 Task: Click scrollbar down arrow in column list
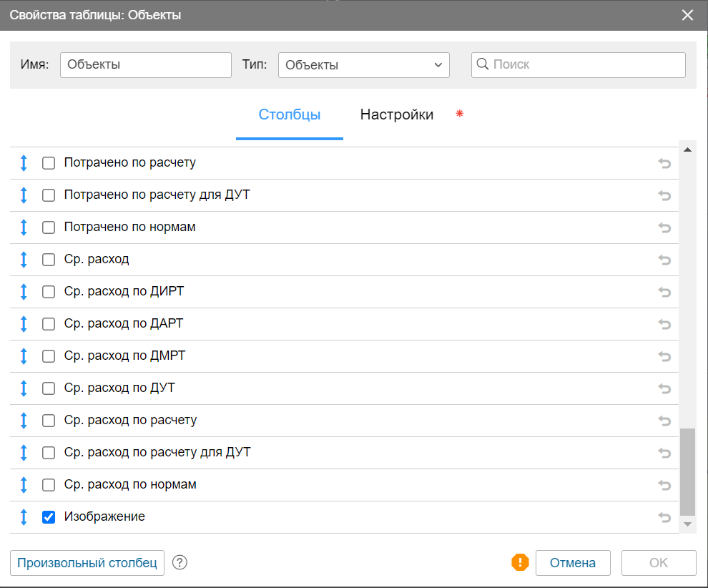[687, 525]
